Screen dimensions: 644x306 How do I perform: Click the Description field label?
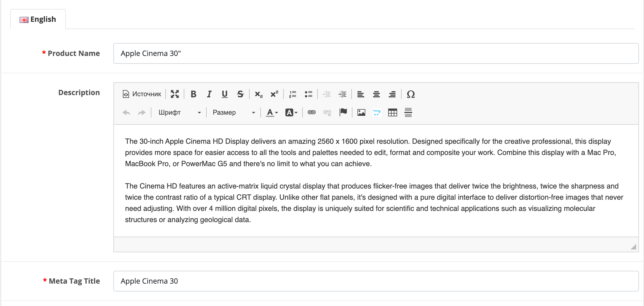(x=79, y=93)
